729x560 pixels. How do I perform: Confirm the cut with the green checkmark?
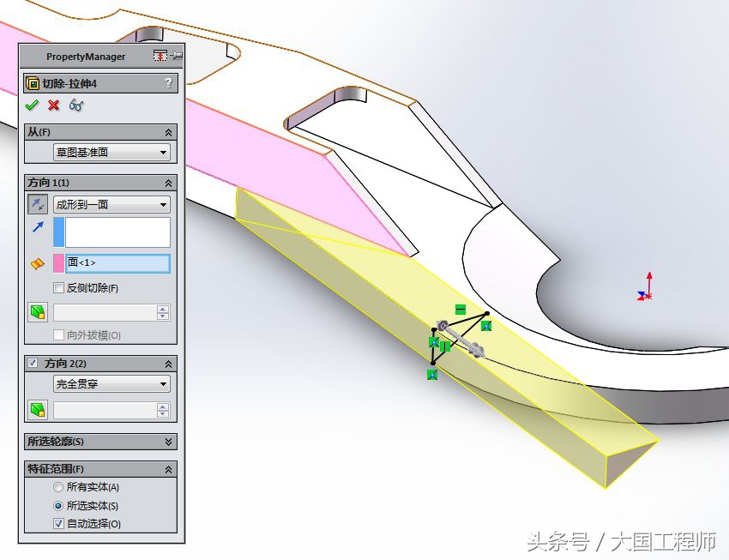click(x=32, y=105)
